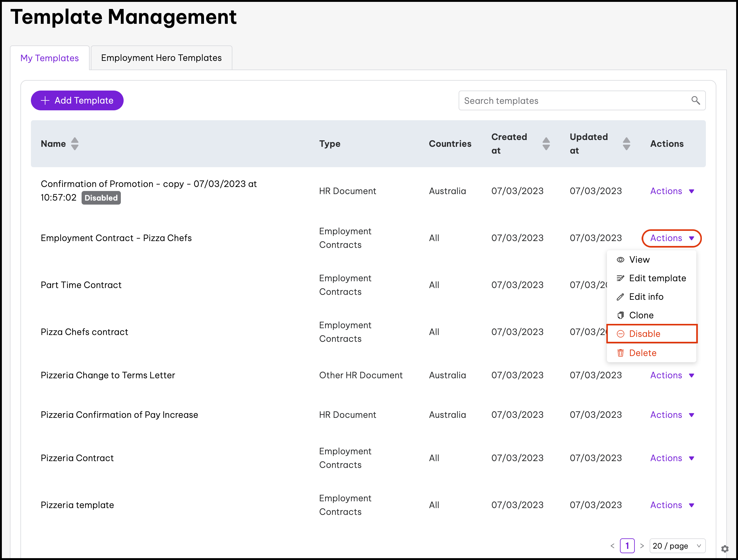Sort by Updated at column arrows
Image resolution: width=738 pixels, height=560 pixels.
[x=626, y=144]
